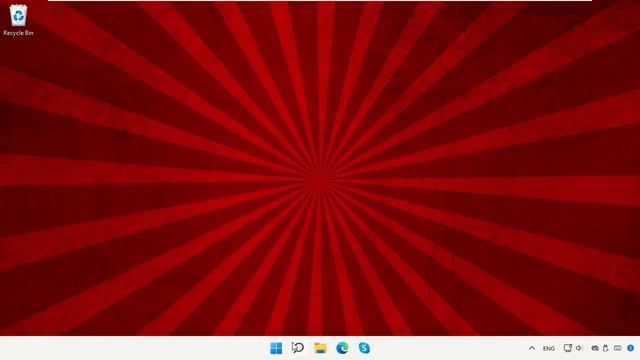
Task: Open Microsoft Edge from the taskbar
Action: [342, 348]
